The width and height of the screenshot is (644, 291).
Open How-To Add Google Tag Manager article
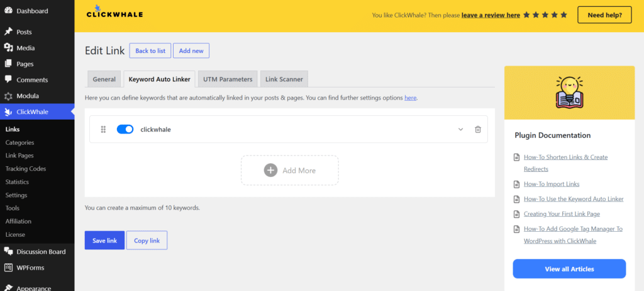(x=573, y=234)
